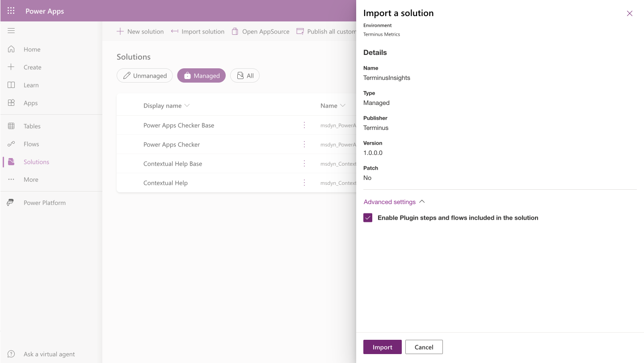Click the Terminus Metrics environment value

coord(382,34)
